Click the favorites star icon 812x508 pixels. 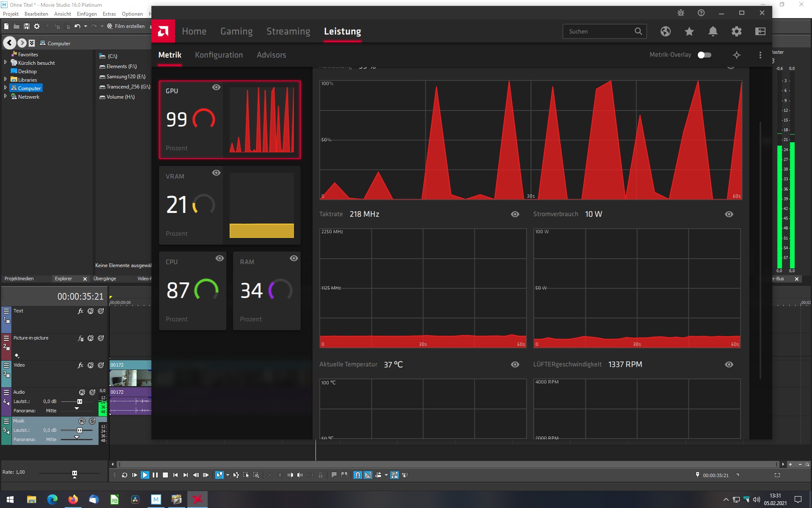point(689,31)
